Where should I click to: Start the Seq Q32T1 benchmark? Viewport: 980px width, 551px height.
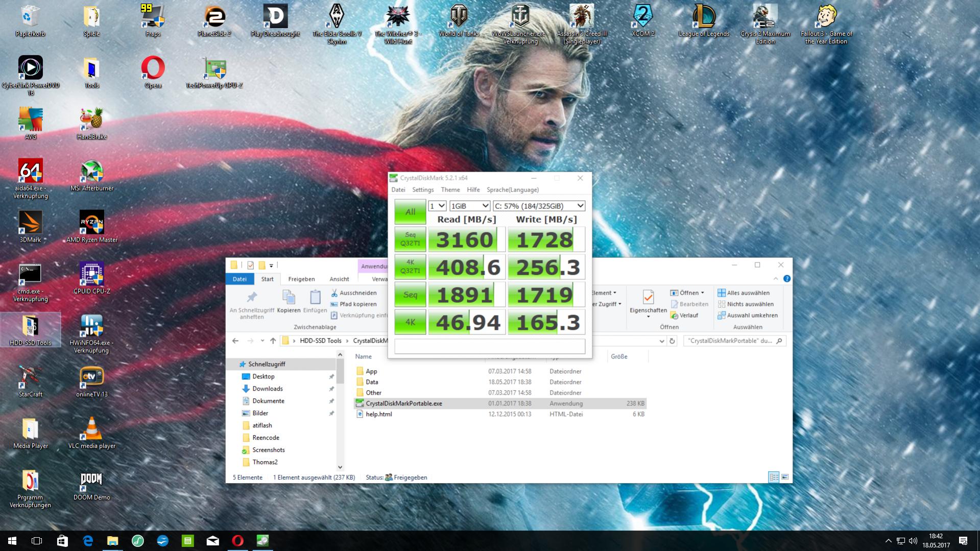click(x=410, y=239)
